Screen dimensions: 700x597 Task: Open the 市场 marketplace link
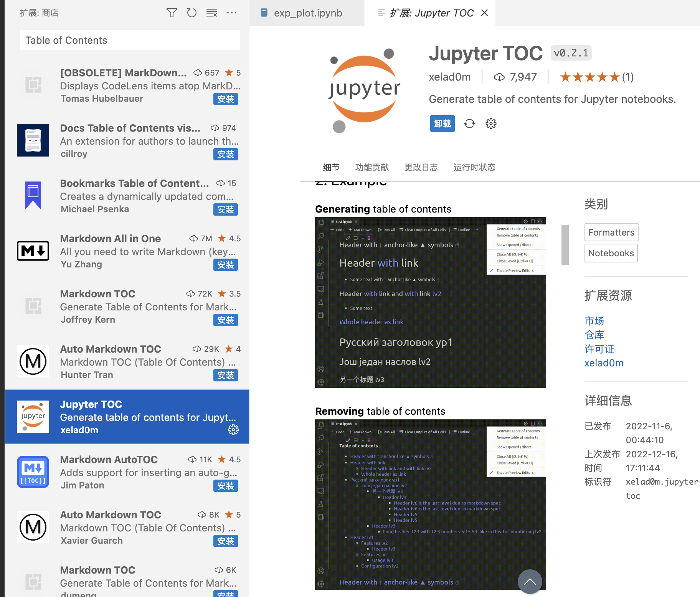click(594, 321)
